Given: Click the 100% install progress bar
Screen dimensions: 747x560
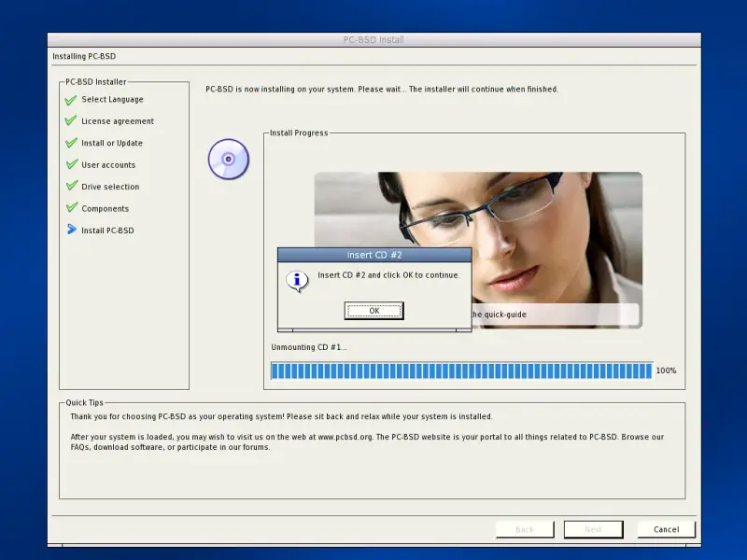Looking at the screenshot, I should 461,371.
